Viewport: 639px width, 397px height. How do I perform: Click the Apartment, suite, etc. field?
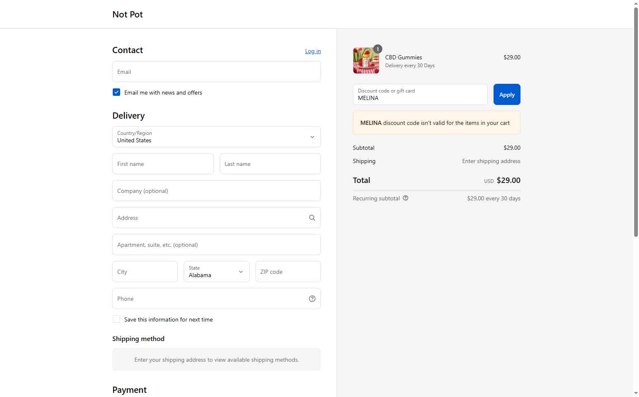(216, 245)
